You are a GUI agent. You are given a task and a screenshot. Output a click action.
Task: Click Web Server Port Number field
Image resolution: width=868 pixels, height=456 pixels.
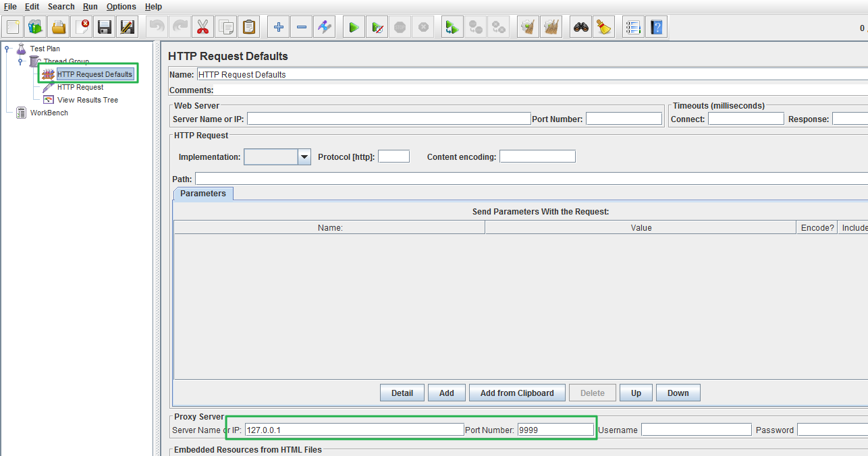point(624,119)
